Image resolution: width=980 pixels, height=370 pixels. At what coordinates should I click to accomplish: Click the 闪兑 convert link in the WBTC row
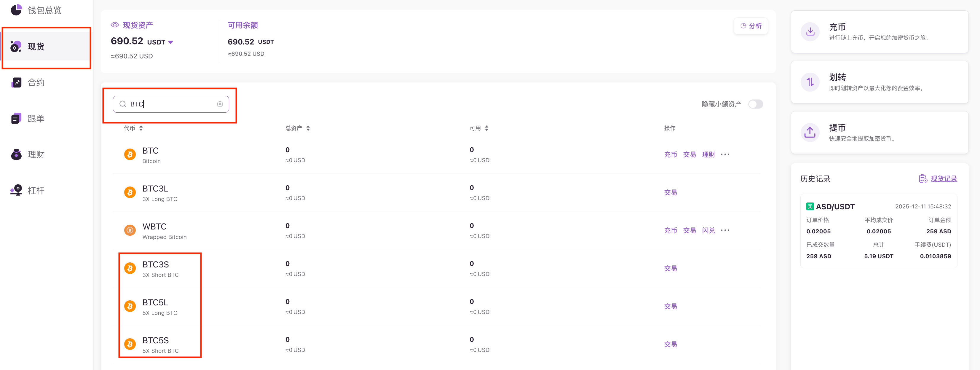pyautogui.click(x=708, y=230)
